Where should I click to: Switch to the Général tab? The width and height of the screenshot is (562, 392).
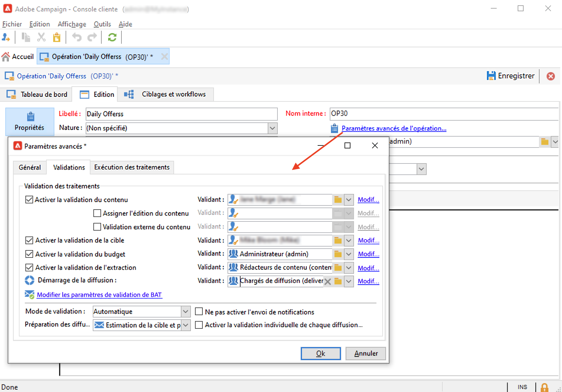click(30, 167)
